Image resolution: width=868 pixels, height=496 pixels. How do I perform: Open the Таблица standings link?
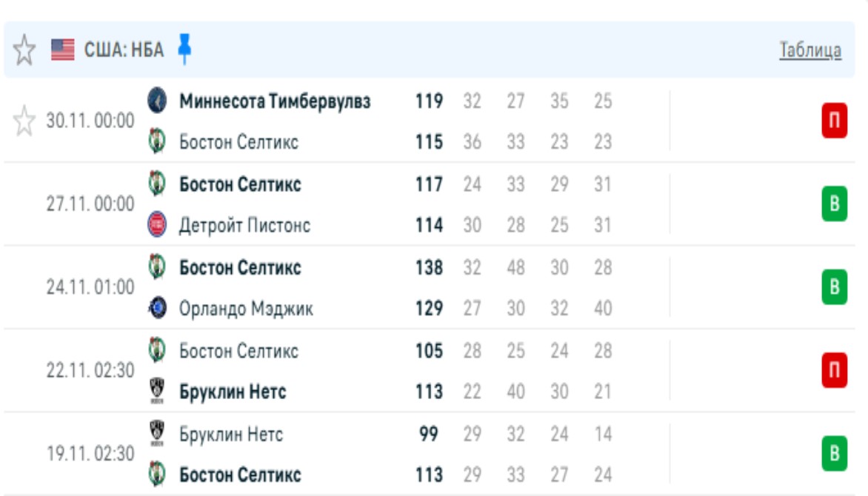(810, 50)
